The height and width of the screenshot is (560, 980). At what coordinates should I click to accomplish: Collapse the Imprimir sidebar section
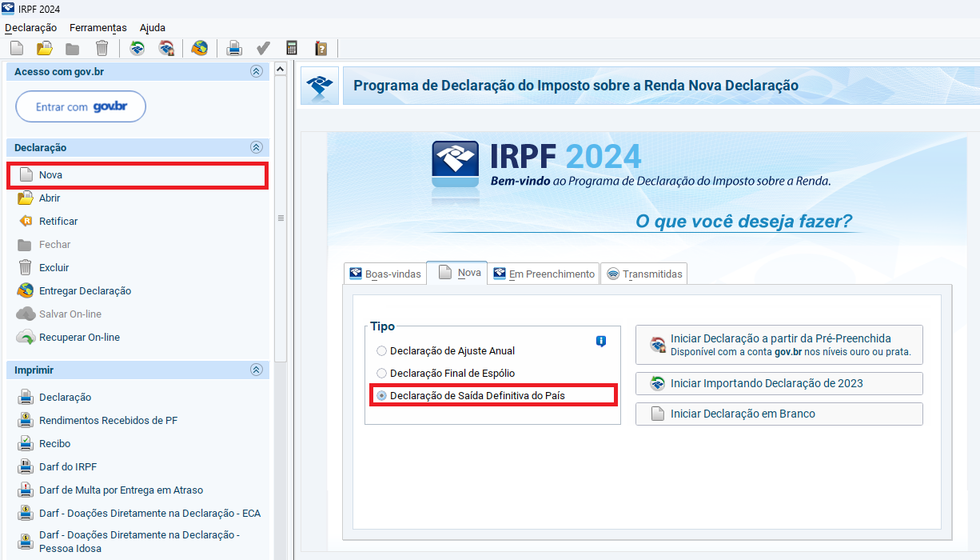[x=257, y=370]
